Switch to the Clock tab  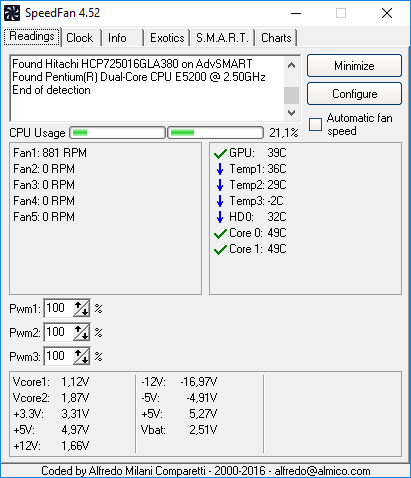click(x=80, y=38)
